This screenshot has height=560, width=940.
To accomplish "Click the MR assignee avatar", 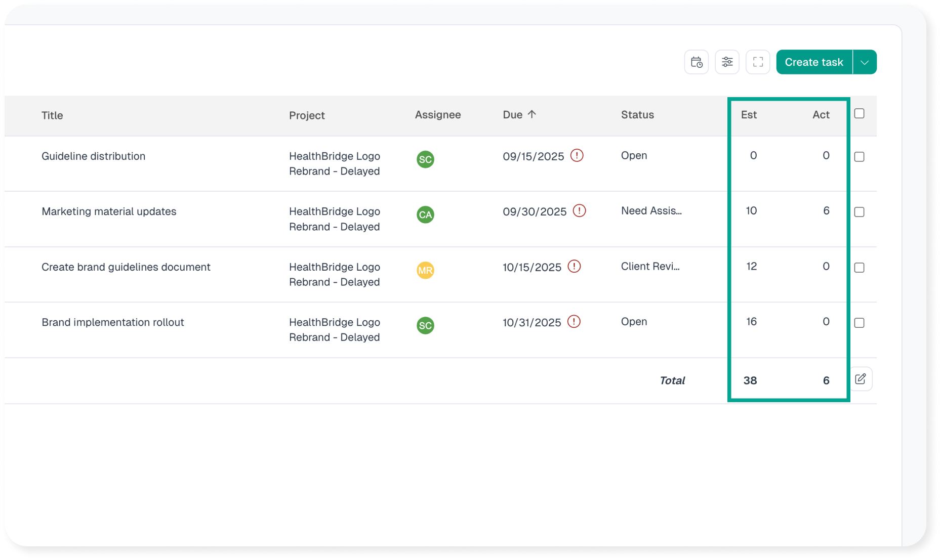I will [x=425, y=270].
